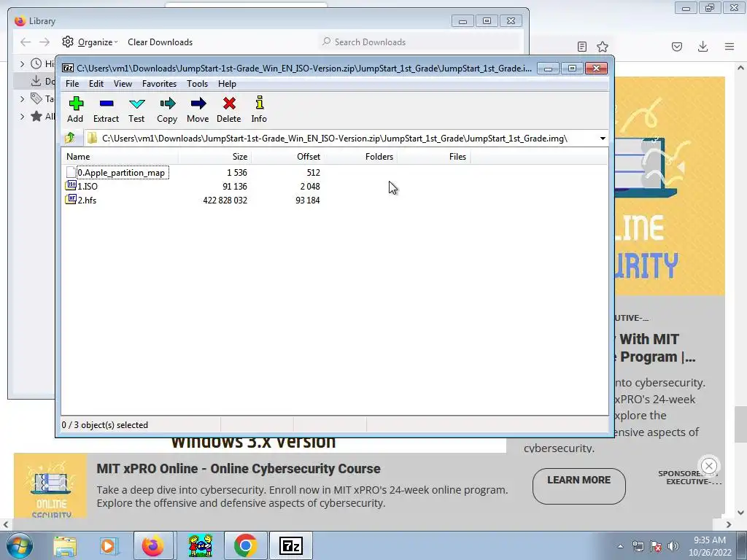
Task: Open the Edit menu in 7-Zip
Action: click(x=96, y=84)
